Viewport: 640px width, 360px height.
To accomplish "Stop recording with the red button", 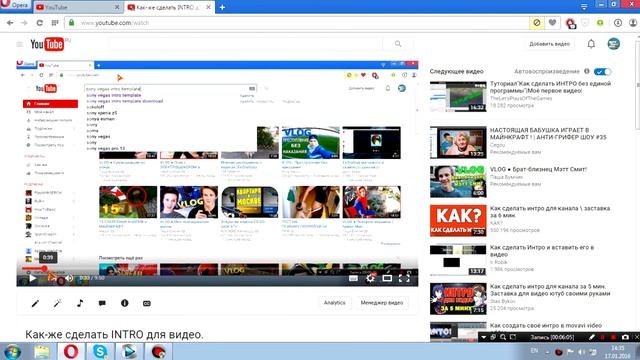I will [613, 337].
